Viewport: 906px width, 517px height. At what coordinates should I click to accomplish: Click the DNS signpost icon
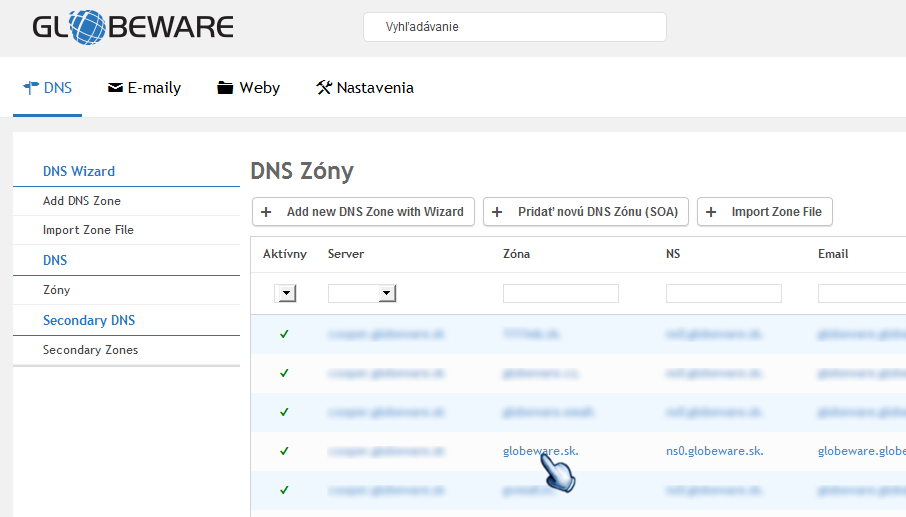pos(31,87)
